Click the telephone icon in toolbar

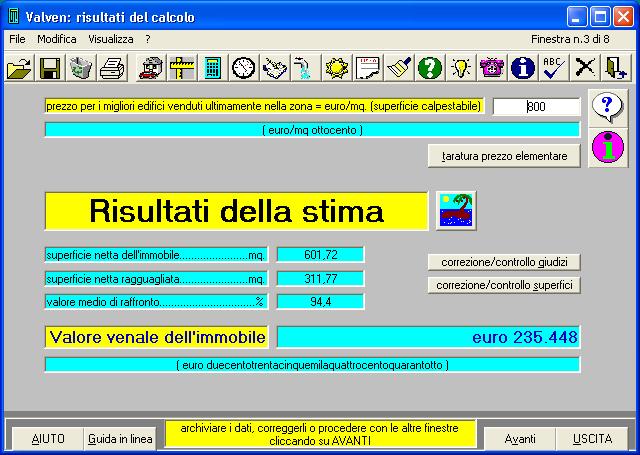491,68
